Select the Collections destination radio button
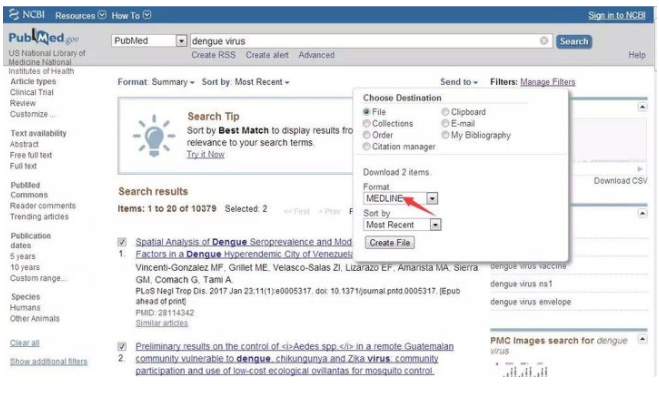Screen dimensions: 659x395 pos(366,124)
